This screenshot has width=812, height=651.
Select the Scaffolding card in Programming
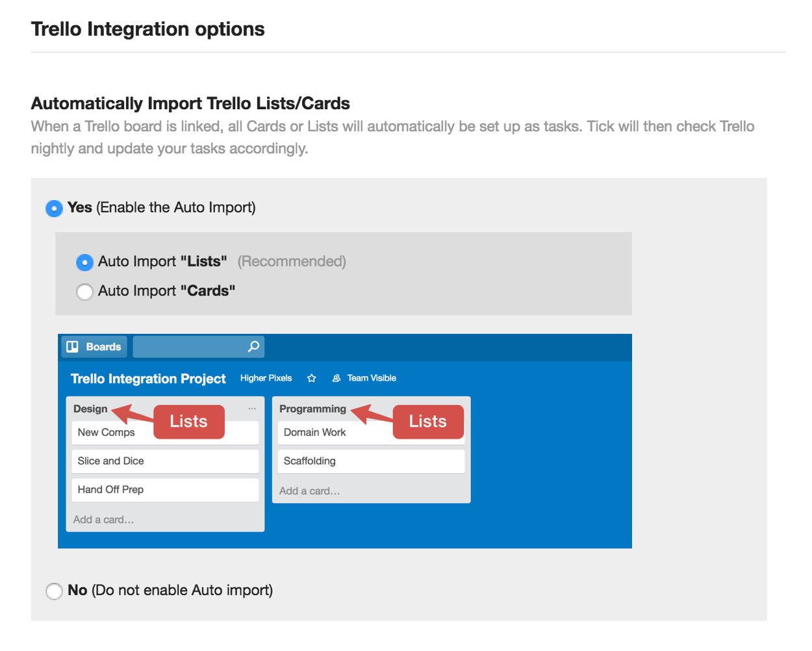click(x=310, y=461)
